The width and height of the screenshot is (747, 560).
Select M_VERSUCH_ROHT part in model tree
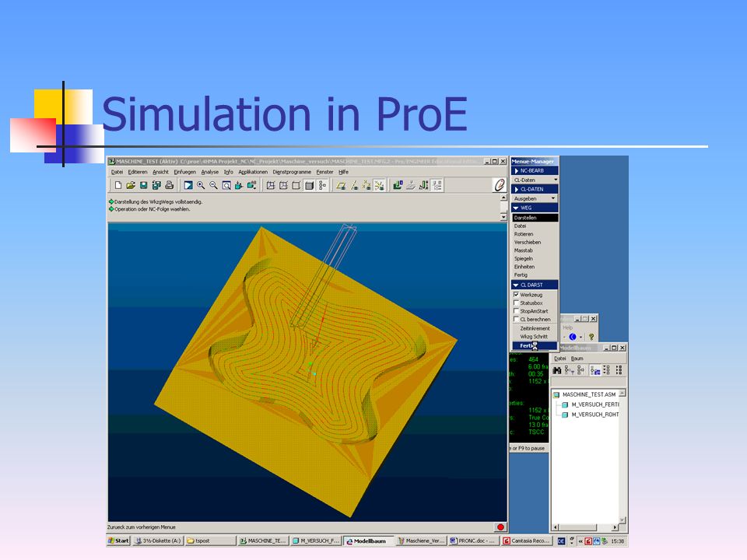pos(595,415)
